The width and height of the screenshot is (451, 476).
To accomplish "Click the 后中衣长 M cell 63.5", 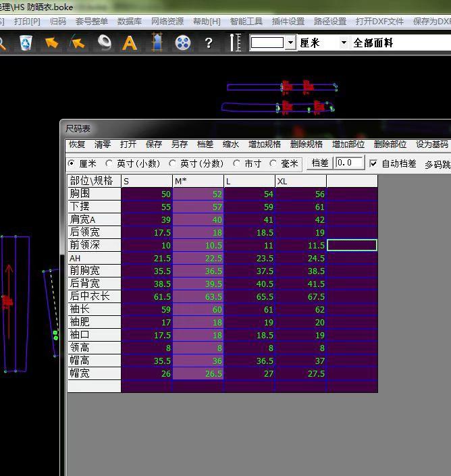I will [x=198, y=296].
